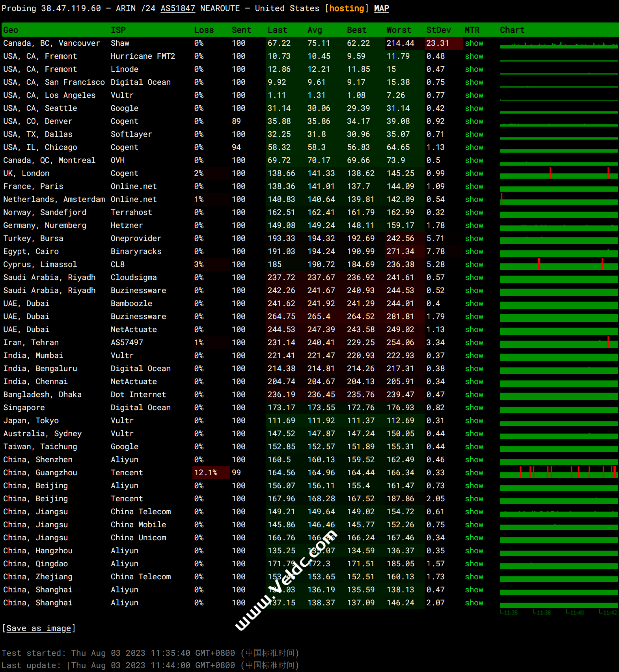This screenshot has height=672, width=619.
Task: Show MTR for the Linode Fremont row
Action: 474,69
